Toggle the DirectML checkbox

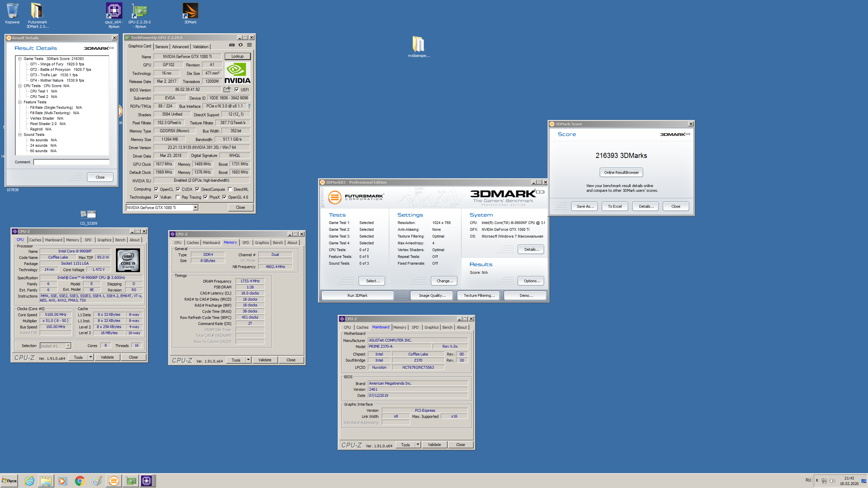point(230,189)
